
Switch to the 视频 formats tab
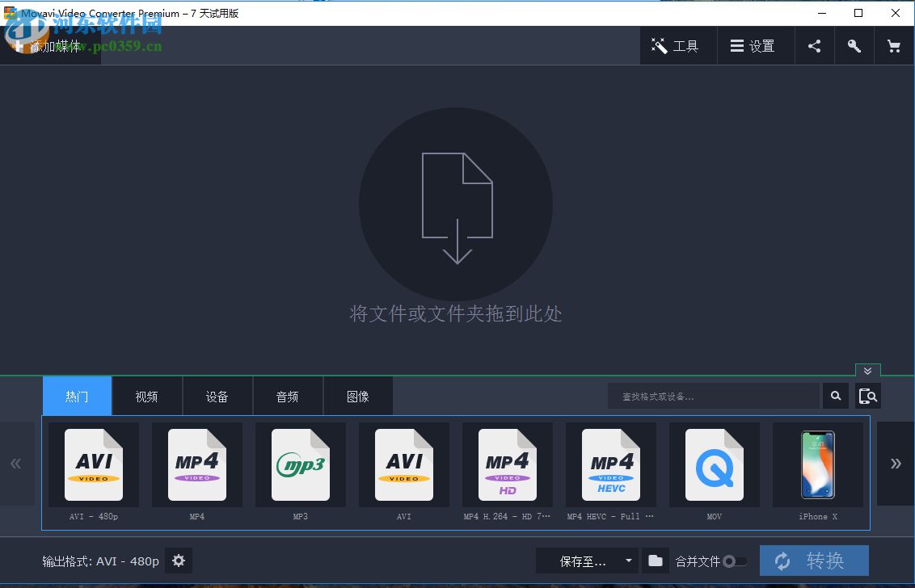[x=147, y=396]
